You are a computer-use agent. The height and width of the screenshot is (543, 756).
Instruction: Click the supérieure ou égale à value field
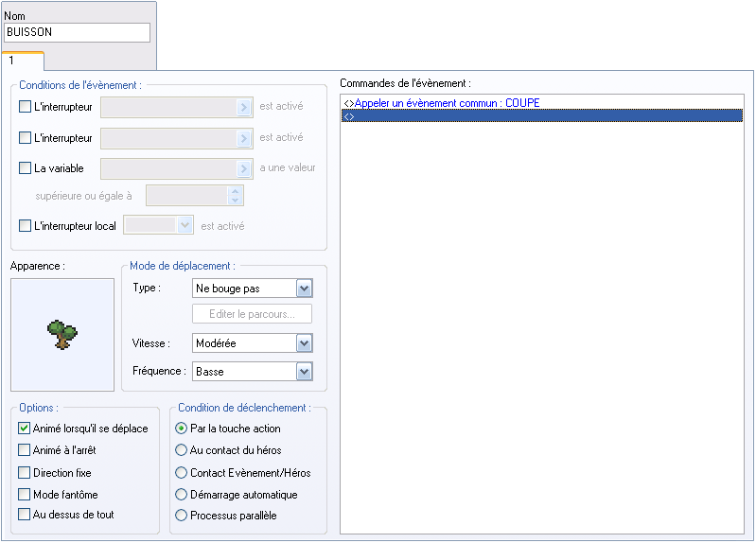point(187,195)
